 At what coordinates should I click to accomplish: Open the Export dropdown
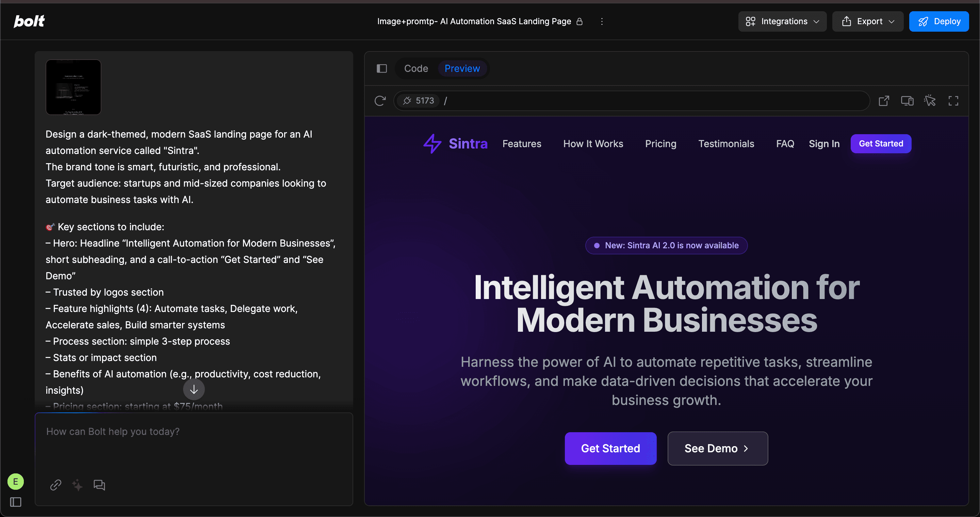click(867, 21)
